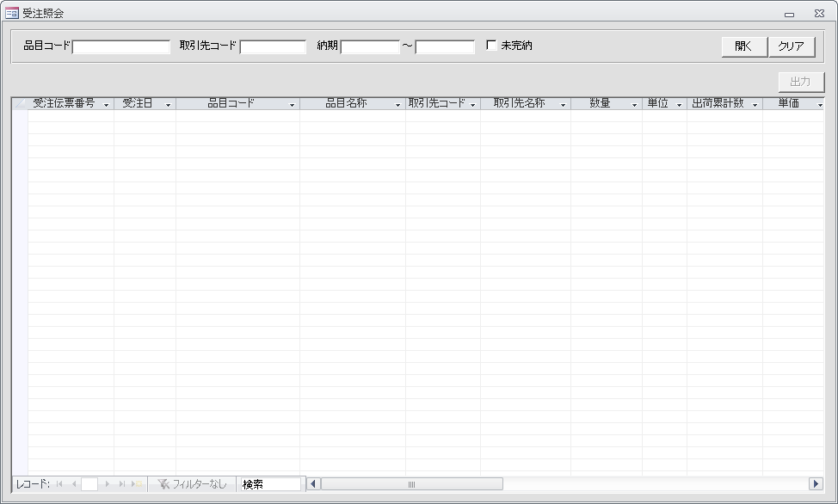Image resolution: width=838 pixels, height=504 pixels.
Task: Click the next record navigation arrow
Action: pos(108,484)
